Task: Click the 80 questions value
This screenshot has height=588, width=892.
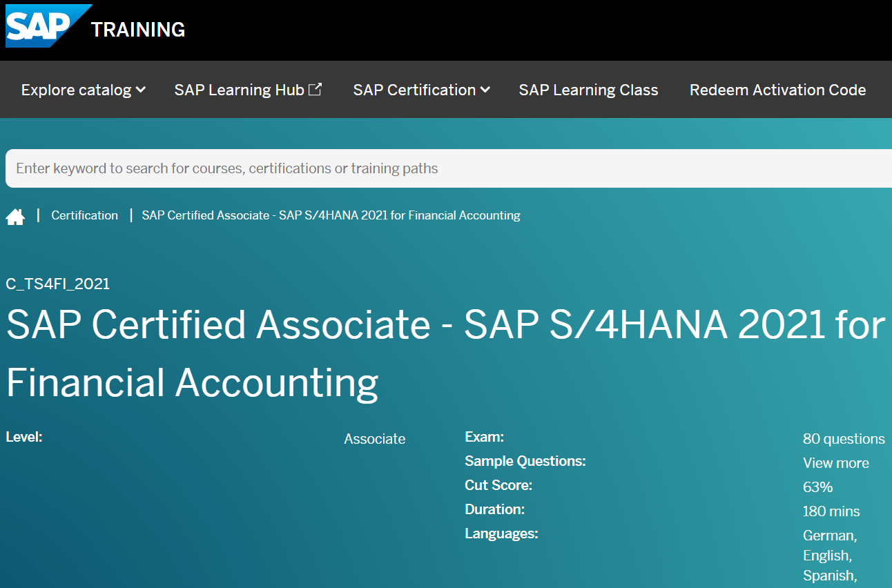Action: 844,439
